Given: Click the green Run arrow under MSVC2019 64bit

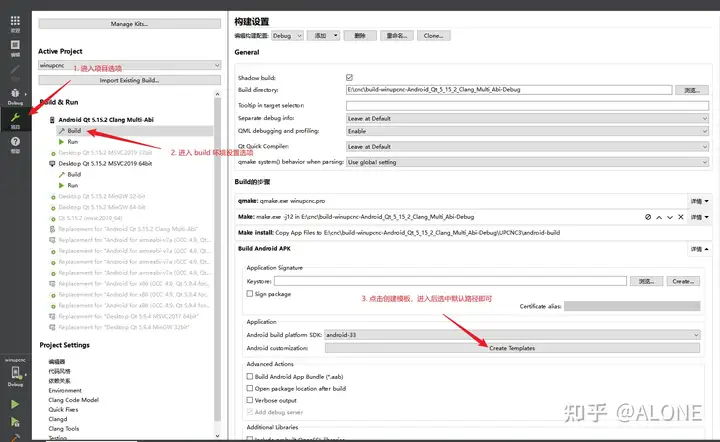Looking at the screenshot, I should pyautogui.click(x=61, y=185).
